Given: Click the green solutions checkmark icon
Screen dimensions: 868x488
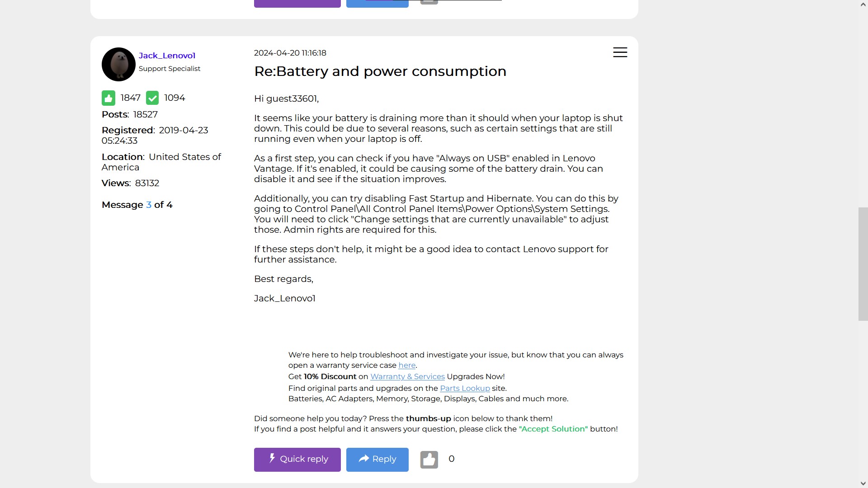Looking at the screenshot, I should [152, 98].
